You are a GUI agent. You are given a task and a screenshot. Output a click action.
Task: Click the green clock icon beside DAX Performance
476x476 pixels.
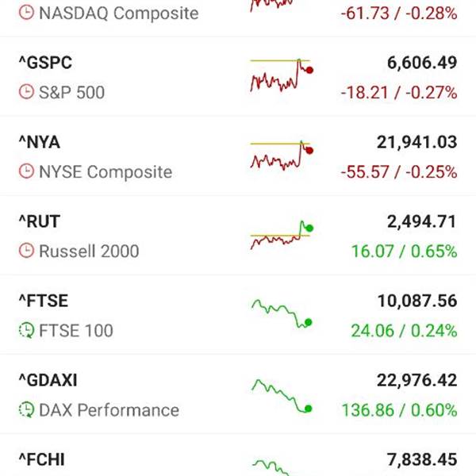26,410
